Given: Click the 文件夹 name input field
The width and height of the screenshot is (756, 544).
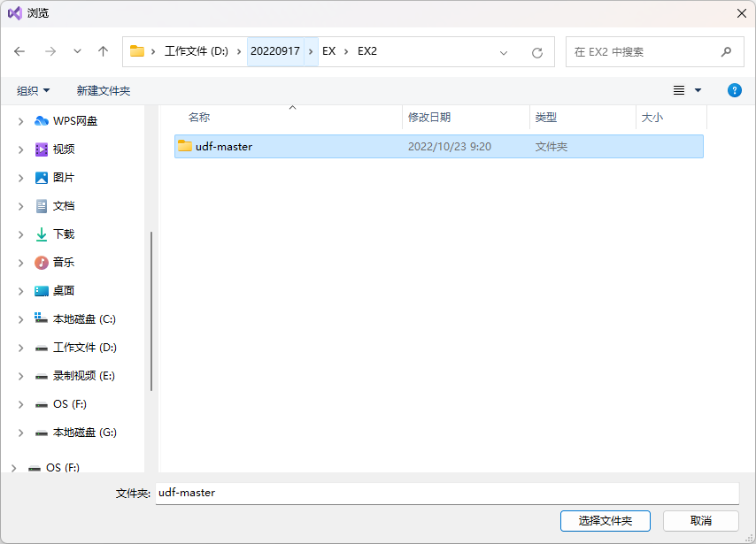Looking at the screenshot, I should [446, 493].
